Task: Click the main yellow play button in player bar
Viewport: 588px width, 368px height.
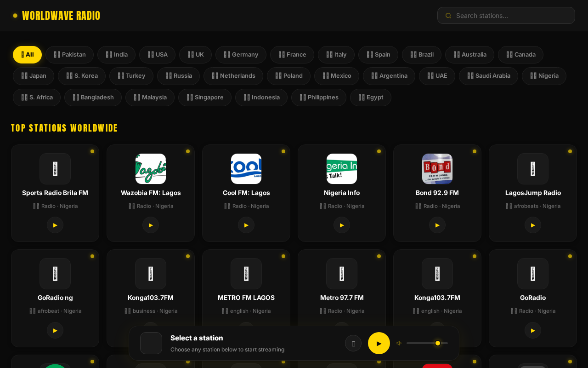Action: click(x=379, y=343)
